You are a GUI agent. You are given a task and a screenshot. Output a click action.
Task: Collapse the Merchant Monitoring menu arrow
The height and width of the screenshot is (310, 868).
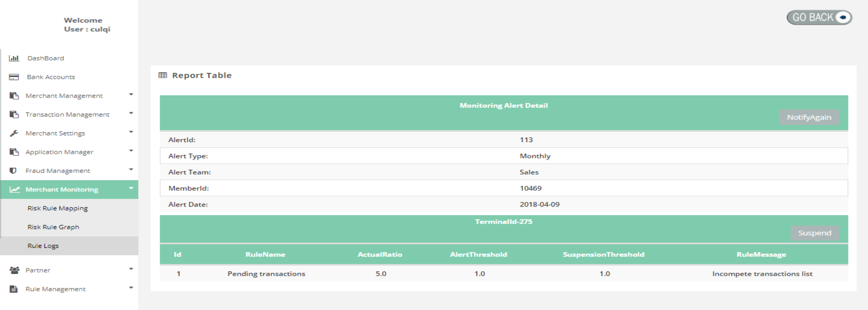pyautogui.click(x=131, y=188)
